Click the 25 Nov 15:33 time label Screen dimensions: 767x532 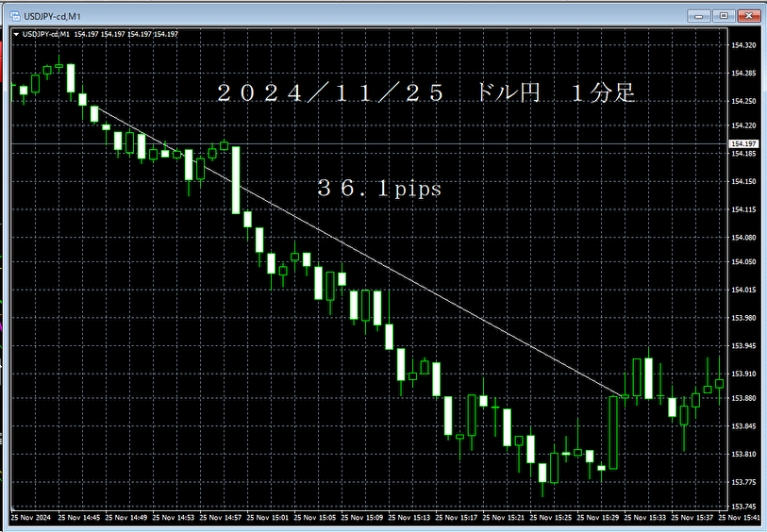click(x=645, y=517)
